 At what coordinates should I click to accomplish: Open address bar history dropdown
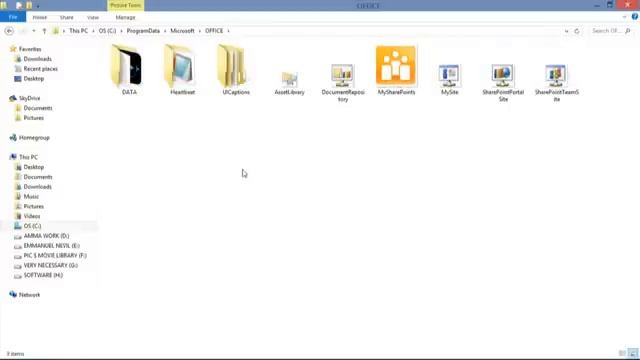(567, 31)
